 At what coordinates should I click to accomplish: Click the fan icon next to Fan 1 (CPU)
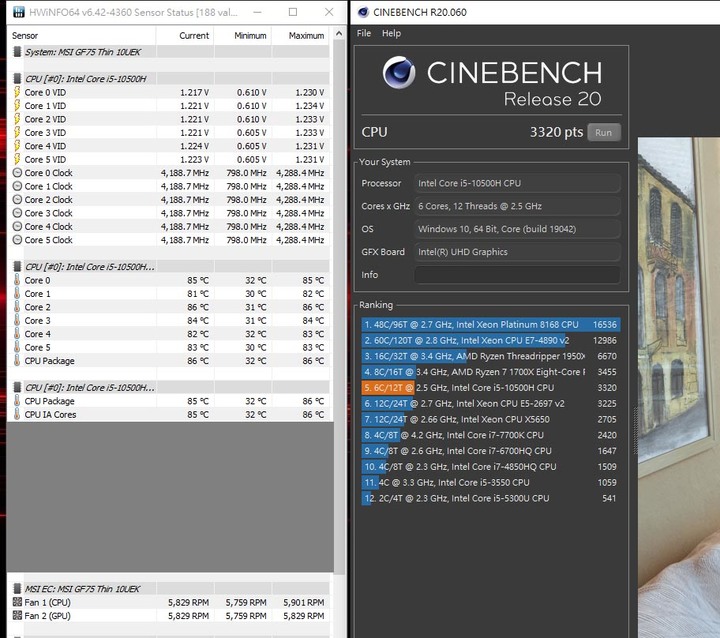pos(17,602)
